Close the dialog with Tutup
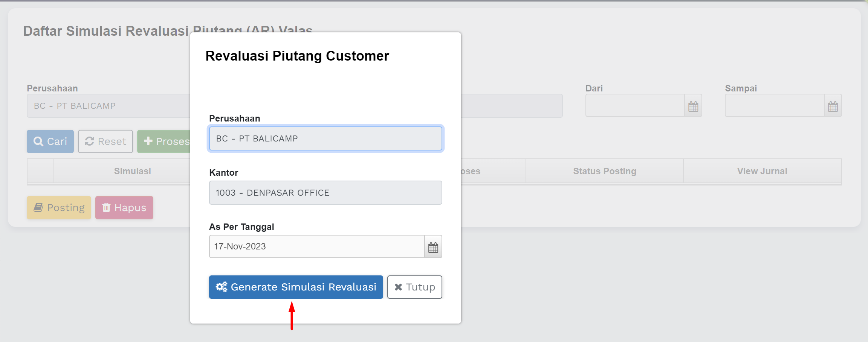Image resolution: width=868 pixels, height=342 pixels. coord(415,287)
